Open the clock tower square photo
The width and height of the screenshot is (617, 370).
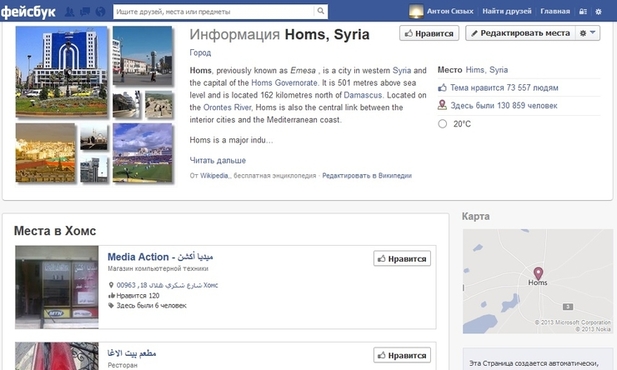pyautogui.click(x=142, y=56)
